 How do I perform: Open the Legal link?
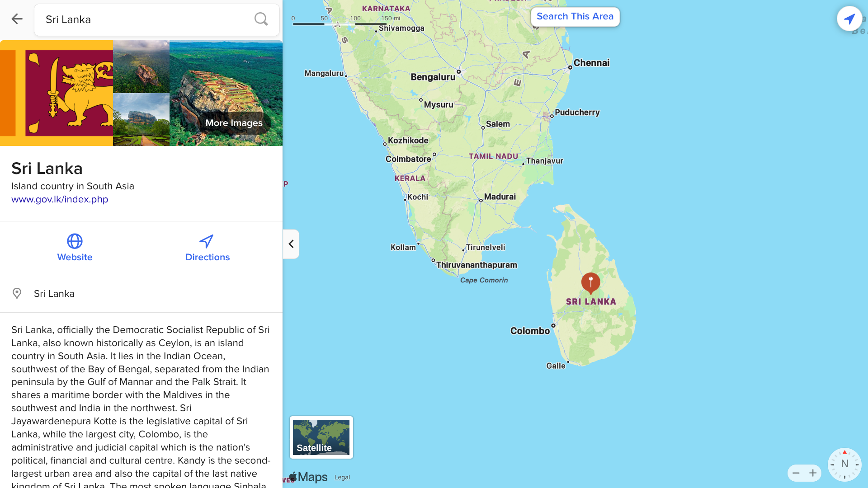coord(342,477)
